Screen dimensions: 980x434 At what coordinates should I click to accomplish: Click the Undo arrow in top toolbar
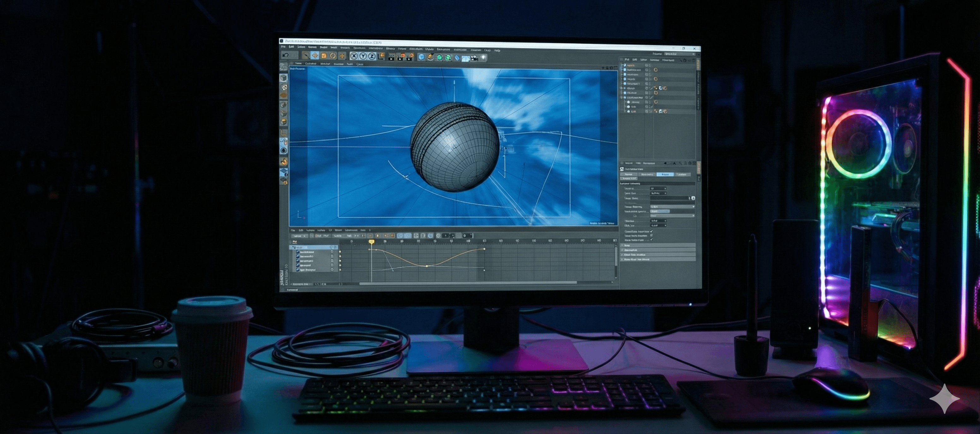coord(286,56)
